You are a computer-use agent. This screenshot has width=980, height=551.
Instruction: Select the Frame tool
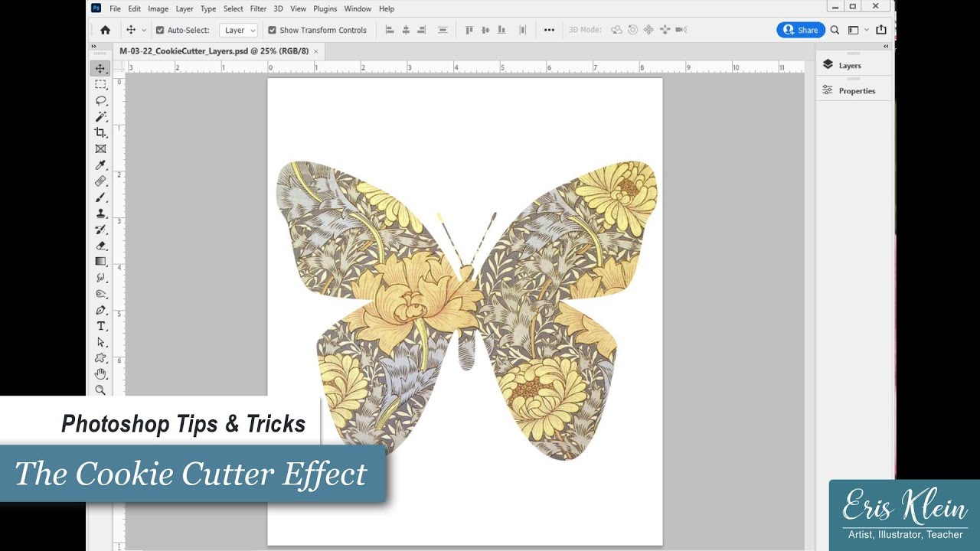pyautogui.click(x=100, y=149)
